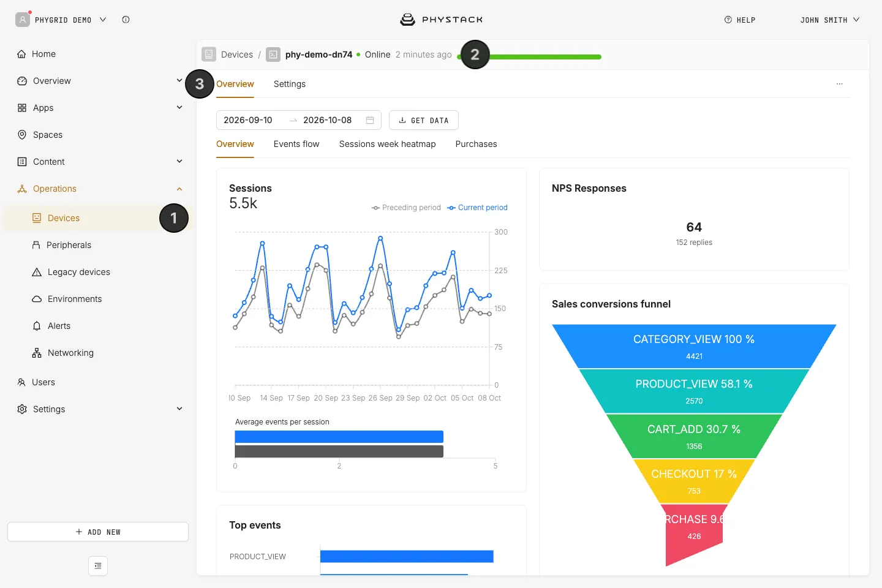Viewport: 882px width, 588px height.
Task: Click the CHECKOUT funnel segment
Action: [694, 481]
